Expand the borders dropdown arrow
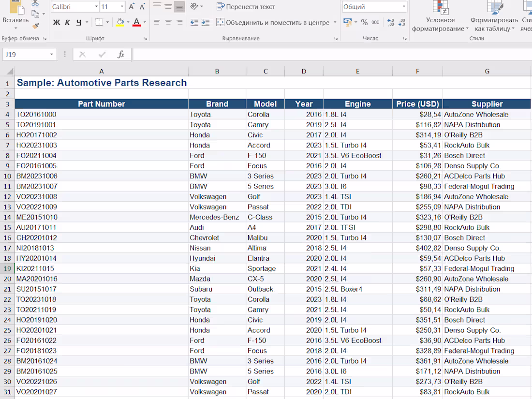 [107, 22]
